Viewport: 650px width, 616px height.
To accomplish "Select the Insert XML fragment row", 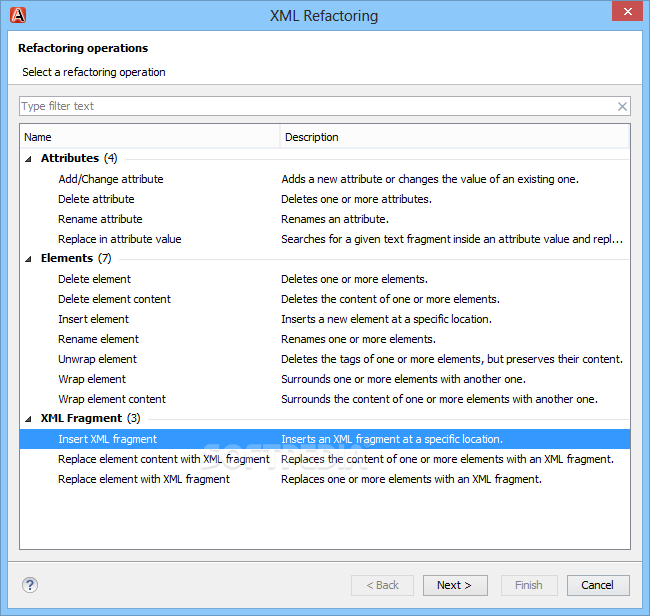I will (x=325, y=439).
